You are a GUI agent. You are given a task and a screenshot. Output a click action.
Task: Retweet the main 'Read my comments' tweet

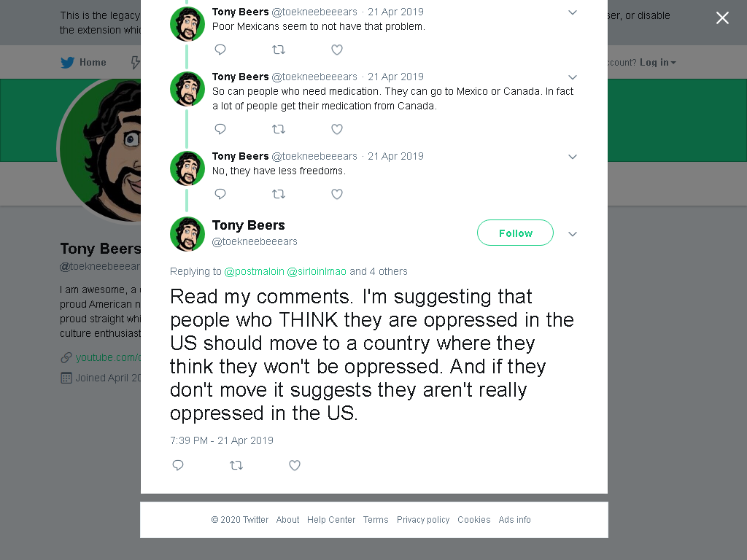tap(236, 465)
